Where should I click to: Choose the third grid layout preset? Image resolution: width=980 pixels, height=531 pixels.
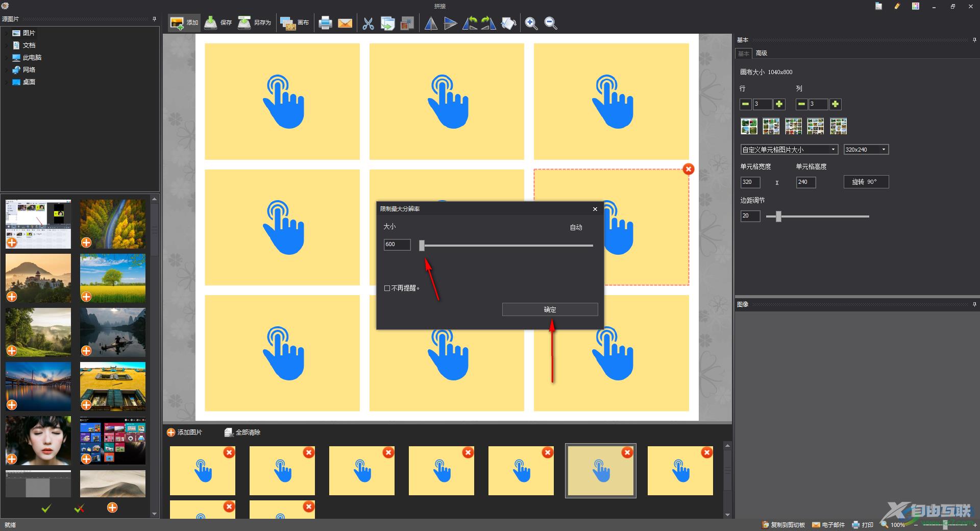point(793,126)
